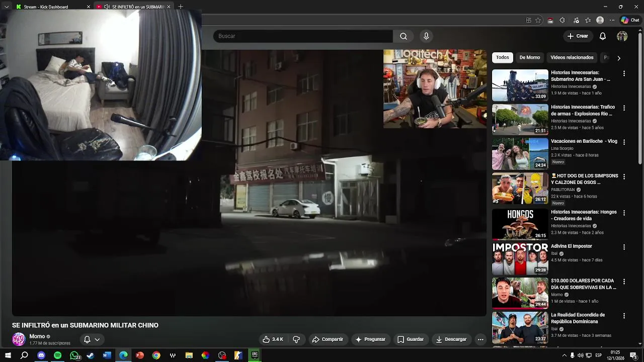Open Windows action center notifications
The height and width of the screenshot is (362, 644).
(633, 355)
